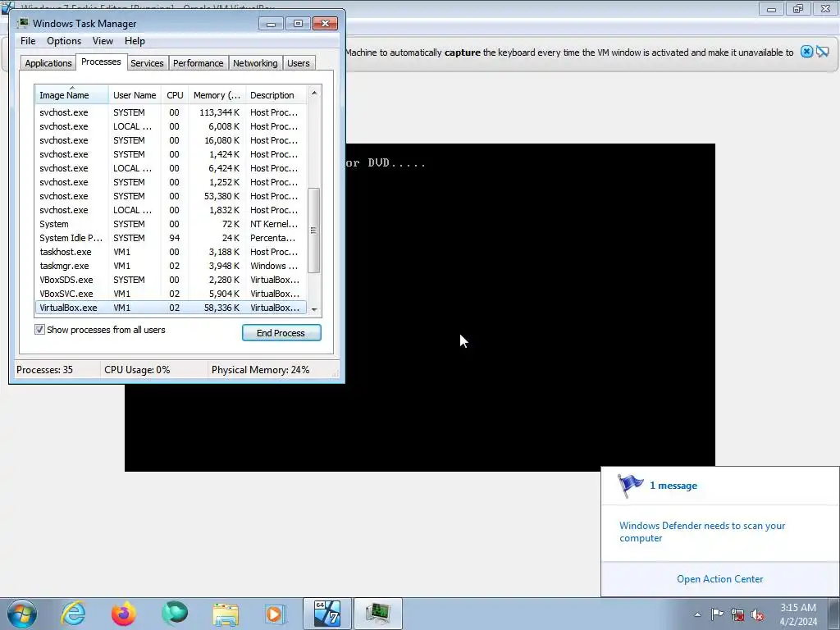The image size is (840, 630).
Task: Click the process list scrollbar thumb
Action: point(314,231)
